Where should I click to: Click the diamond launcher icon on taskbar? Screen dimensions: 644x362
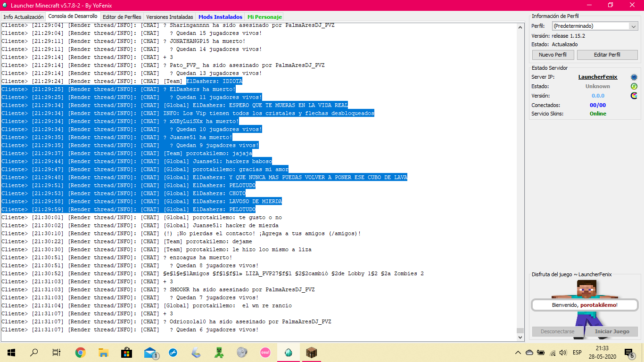(289, 352)
